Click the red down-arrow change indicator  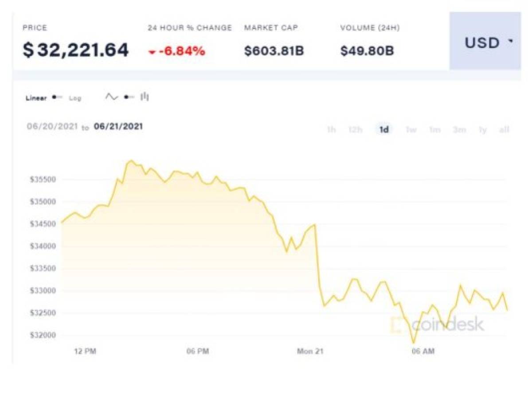152,52
